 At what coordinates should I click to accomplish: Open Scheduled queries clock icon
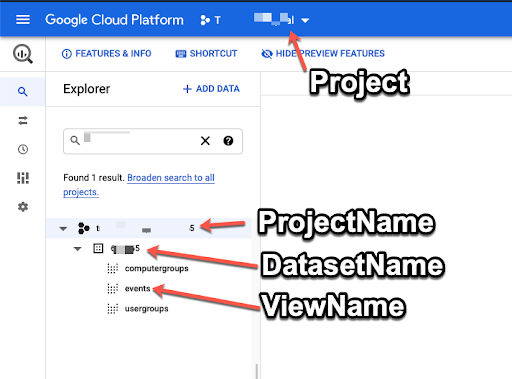[x=23, y=149]
